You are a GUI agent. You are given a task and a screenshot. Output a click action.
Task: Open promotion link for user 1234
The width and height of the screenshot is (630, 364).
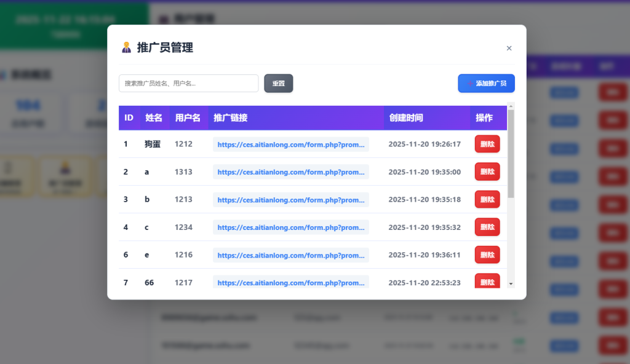tap(291, 228)
